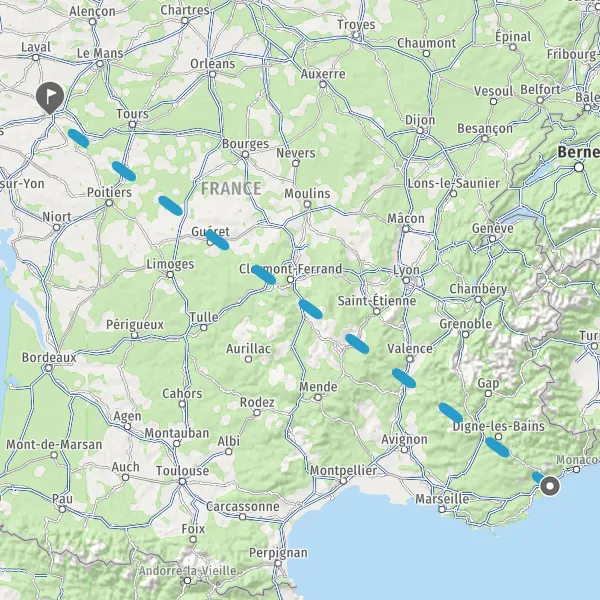The width and height of the screenshot is (600, 600).
Task: Select the Perpignan city marker
Action: pyautogui.click(x=278, y=563)
